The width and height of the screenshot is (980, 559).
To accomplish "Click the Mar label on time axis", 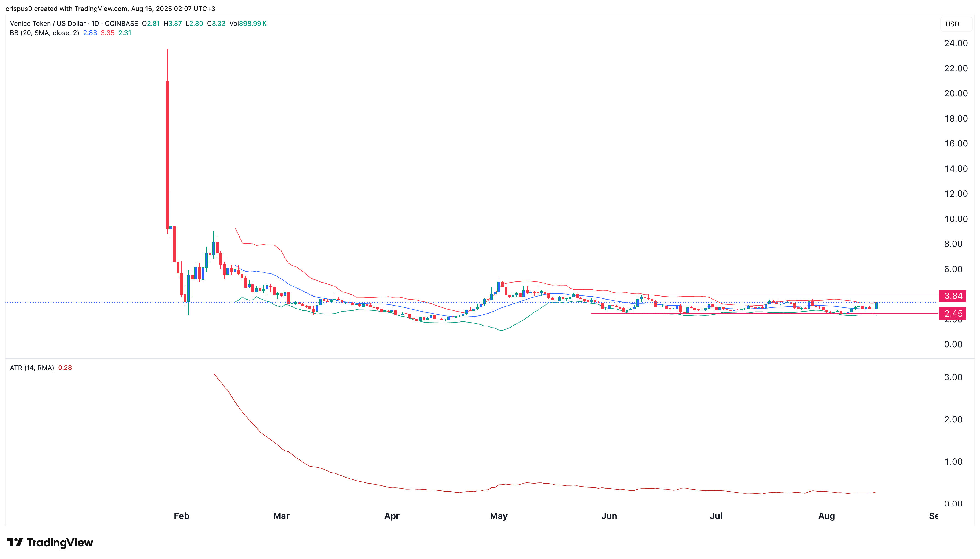I will tap(281, 516).
